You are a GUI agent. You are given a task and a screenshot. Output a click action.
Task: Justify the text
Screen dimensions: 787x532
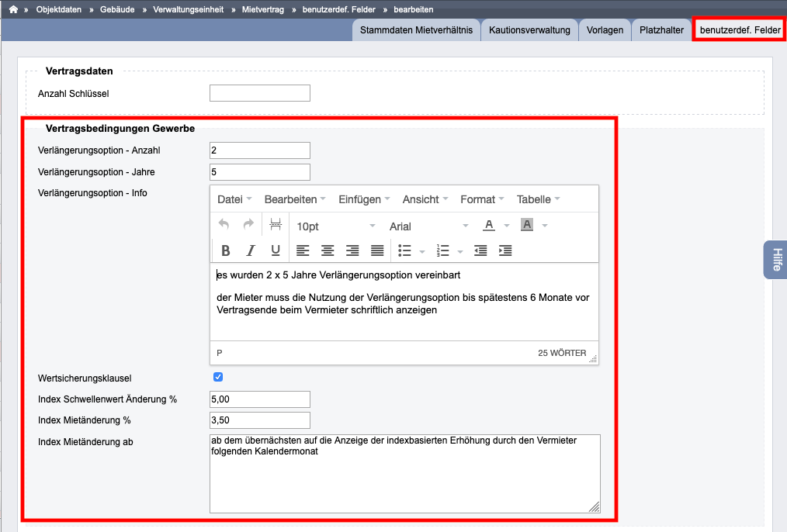coord(377,250)
